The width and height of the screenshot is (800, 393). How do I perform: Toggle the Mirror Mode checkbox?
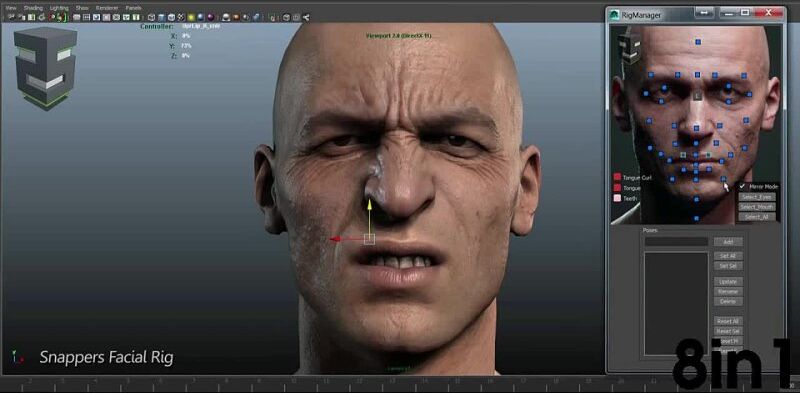pyautogui.click(x=742, y=186)
